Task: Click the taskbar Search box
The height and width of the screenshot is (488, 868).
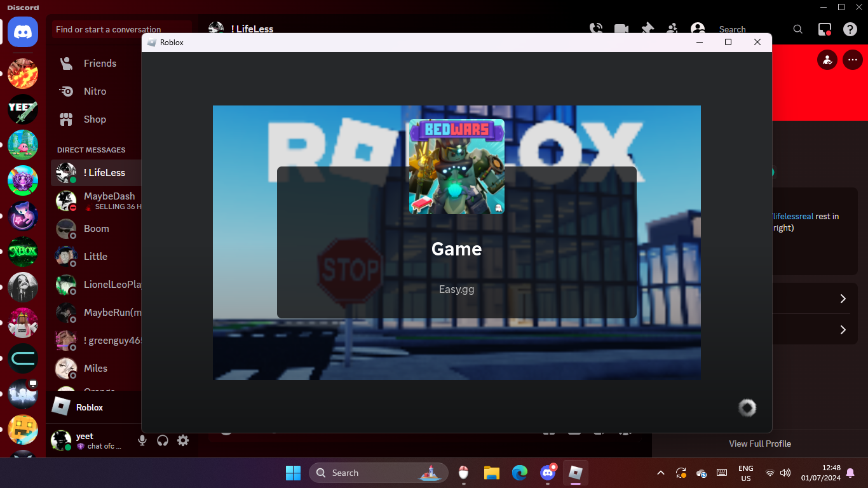Action: coord(379,473)
